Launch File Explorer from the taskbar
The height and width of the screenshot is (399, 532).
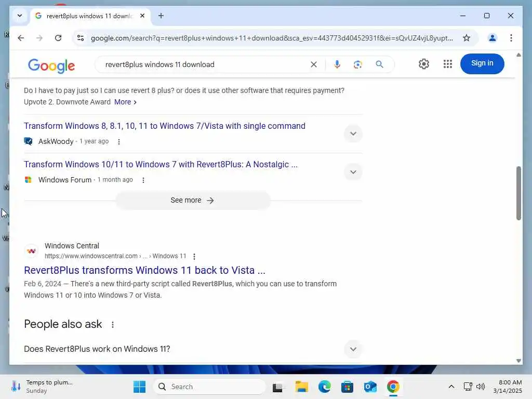[x=301, y=387]
